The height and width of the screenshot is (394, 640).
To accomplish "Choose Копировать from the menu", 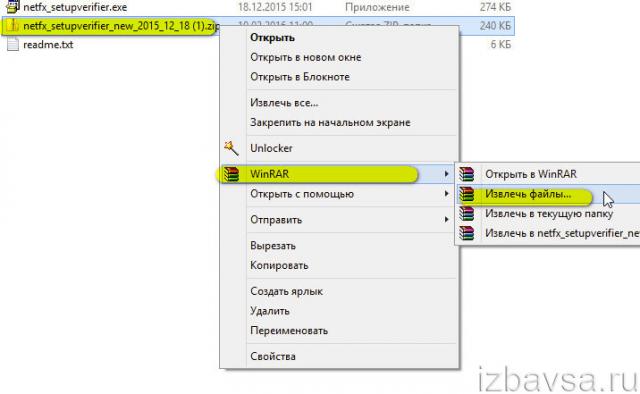I will coord(279,265).
